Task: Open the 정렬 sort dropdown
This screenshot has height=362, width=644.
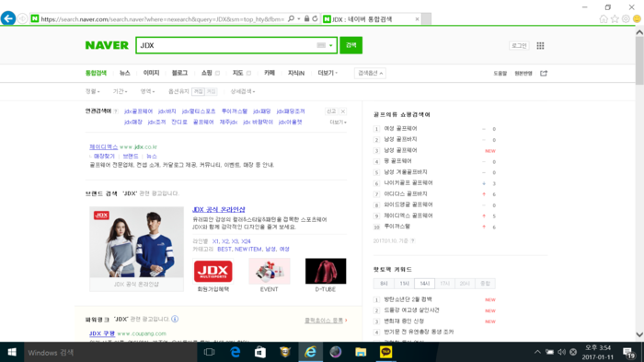Action: (92, 91)
